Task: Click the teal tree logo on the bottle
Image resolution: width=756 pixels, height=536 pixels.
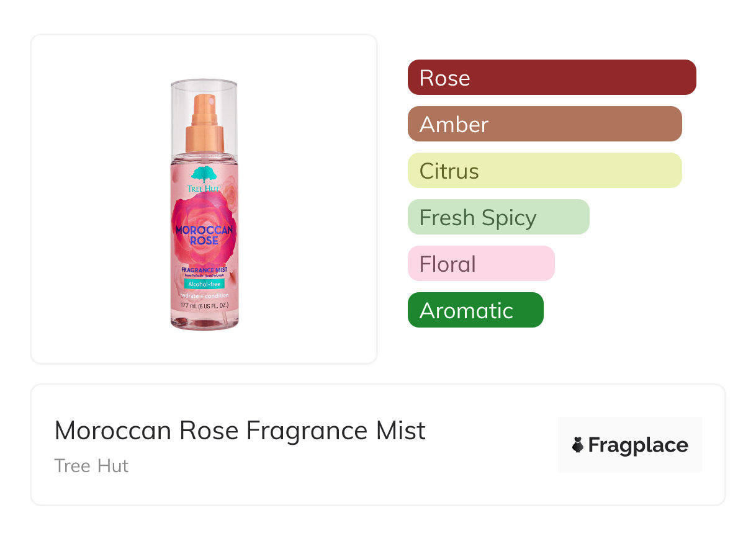Action: pos(203,174)
